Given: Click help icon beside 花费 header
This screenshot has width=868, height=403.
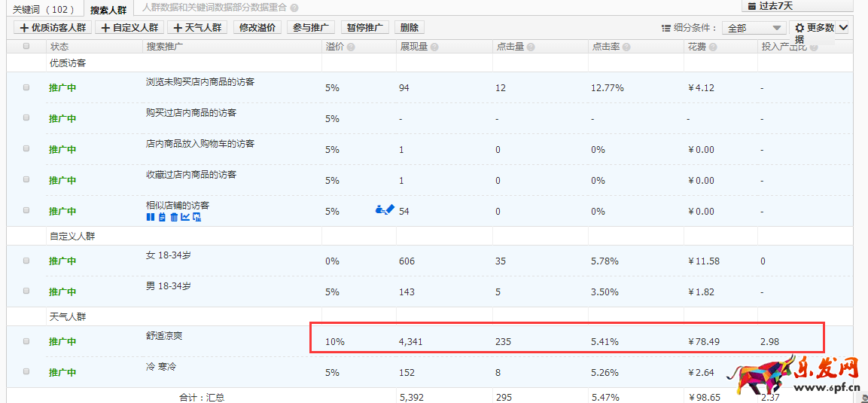Looking at the screenshot, I should (712, 47).
